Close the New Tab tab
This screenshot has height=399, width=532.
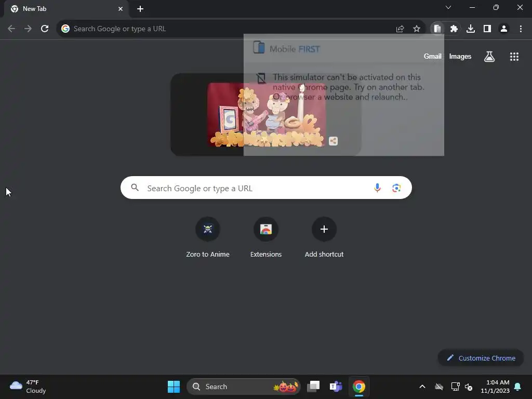tap(121, 9)
